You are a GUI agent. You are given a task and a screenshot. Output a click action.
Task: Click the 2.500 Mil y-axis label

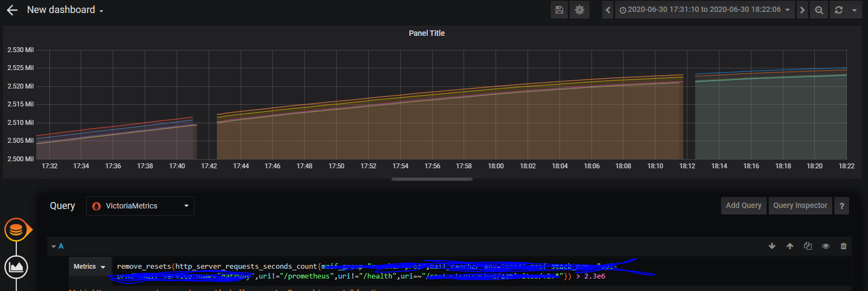pyautogui.click(x=21, y=159)
